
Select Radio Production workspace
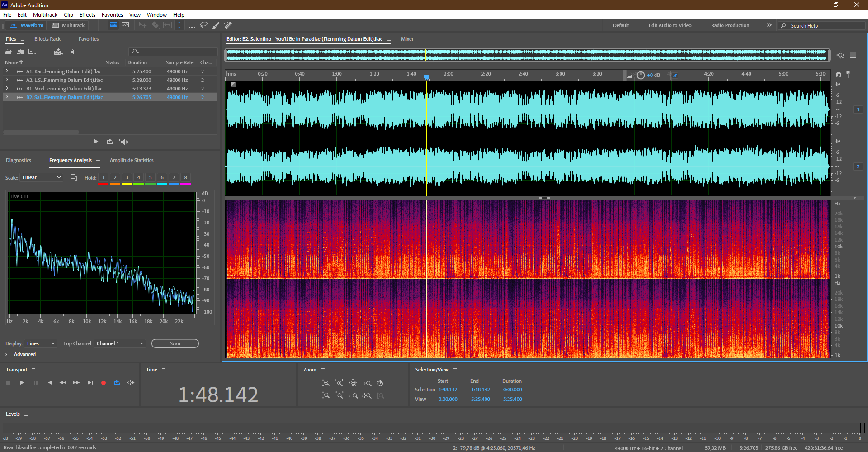(x=730, y=25)
